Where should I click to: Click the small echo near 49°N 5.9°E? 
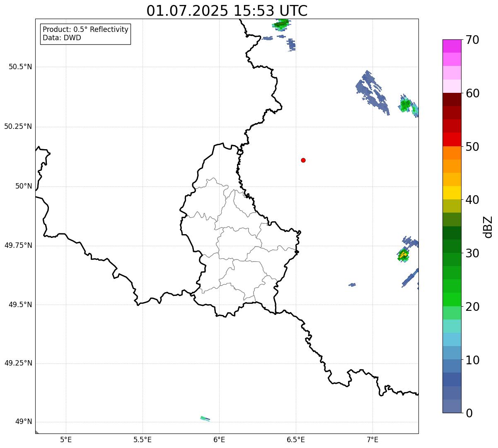pyautogui.click(x=205, y=419)
